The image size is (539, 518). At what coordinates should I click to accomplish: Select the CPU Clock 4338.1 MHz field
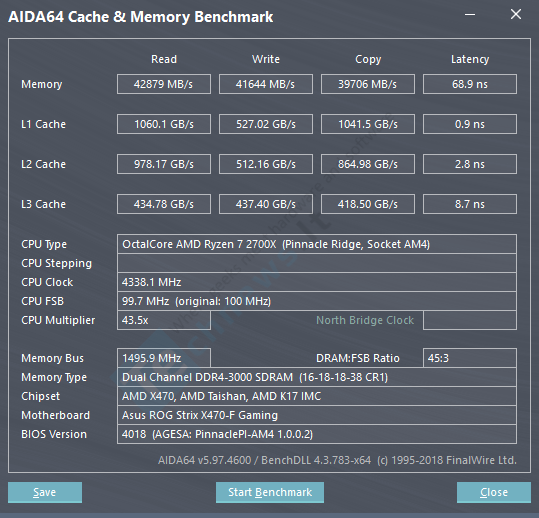(x=317, y=282)
